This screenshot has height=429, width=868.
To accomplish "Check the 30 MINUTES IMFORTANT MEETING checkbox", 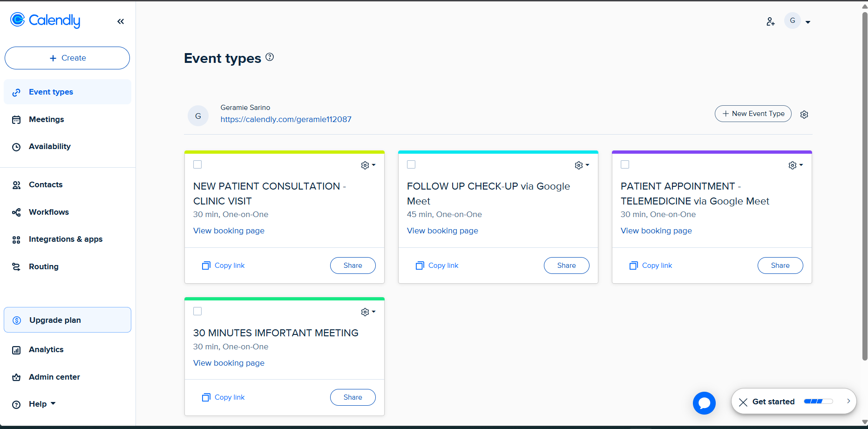I will pyautogui.click(x=197, y=311).
